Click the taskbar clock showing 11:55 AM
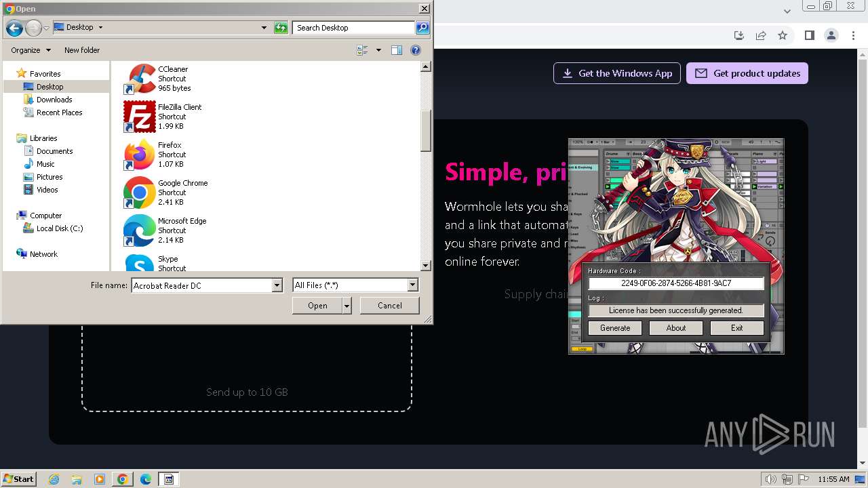Screen dimensions: 868x488 [x=833, y=479]
